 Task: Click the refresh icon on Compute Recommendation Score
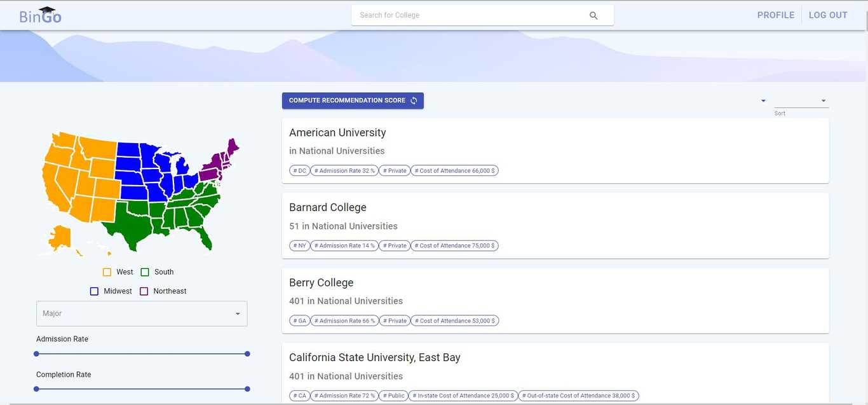tap(414, 100)
